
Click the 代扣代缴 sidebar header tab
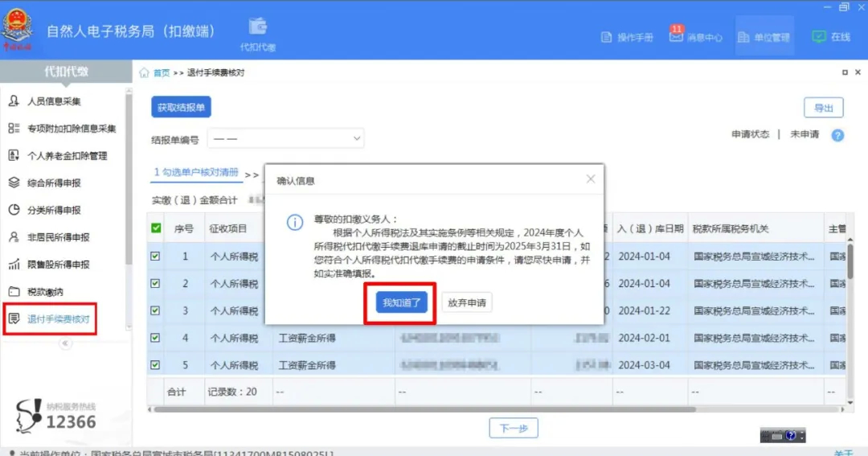pyautogui.click(x=66, y=72)
